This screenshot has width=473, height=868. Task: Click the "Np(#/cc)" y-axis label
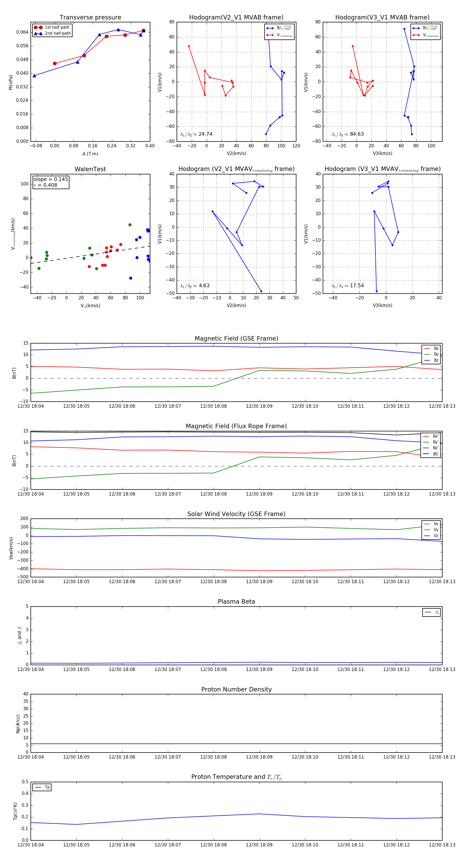tap(18, 724)
